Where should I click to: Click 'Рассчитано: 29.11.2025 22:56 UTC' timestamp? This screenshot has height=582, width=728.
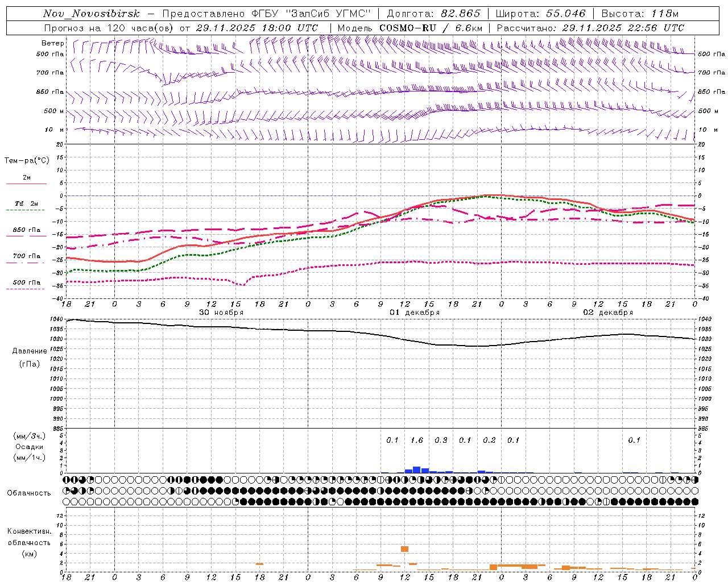coord(590,28)
